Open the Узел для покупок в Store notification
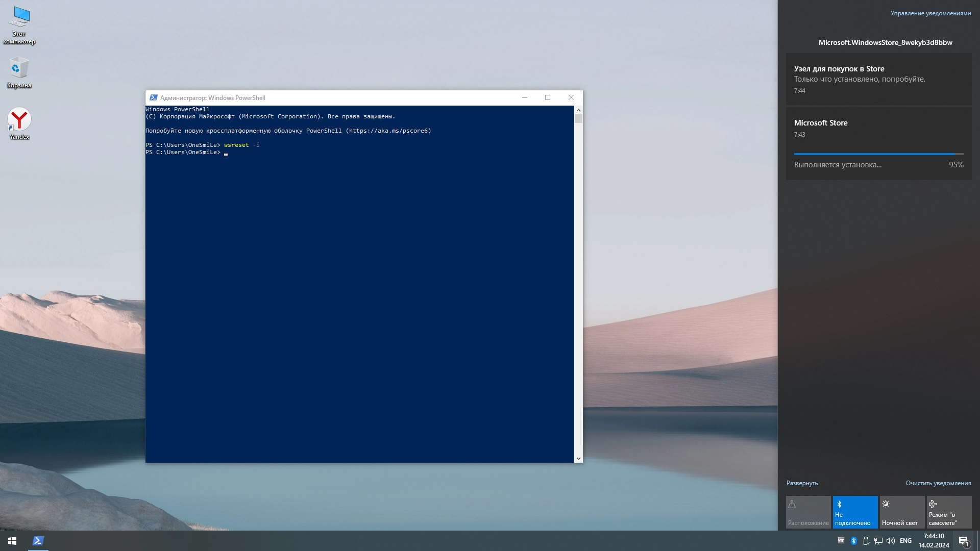The height and width of the screenshot is (551, 980). click(878, 79)
